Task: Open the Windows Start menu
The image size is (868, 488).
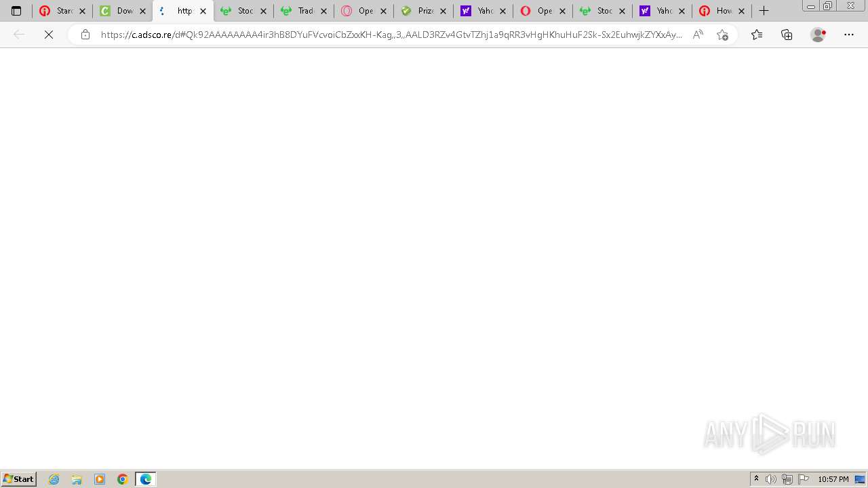Action: [x=18, y=479]
